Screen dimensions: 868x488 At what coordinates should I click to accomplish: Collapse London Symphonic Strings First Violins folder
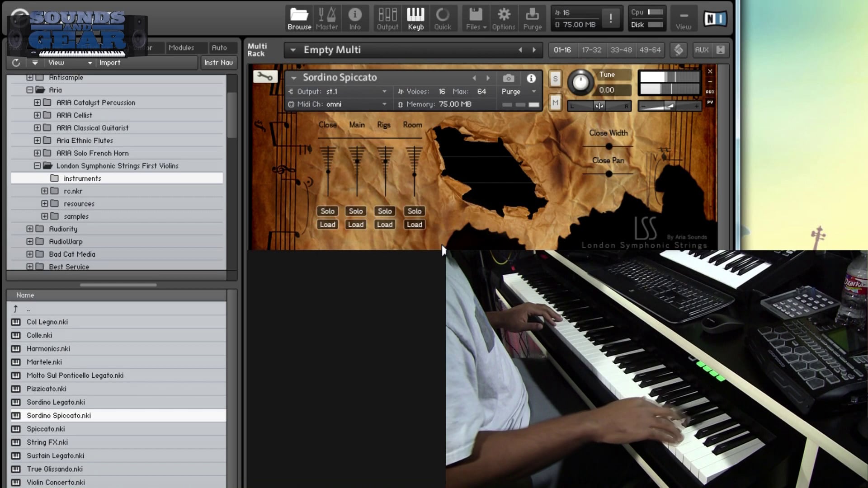click(37, 166)
